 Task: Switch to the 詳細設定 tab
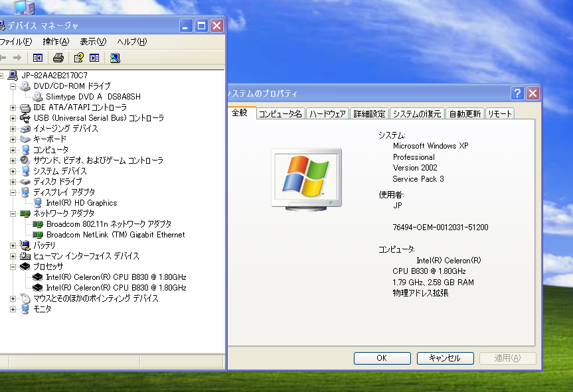369,114
